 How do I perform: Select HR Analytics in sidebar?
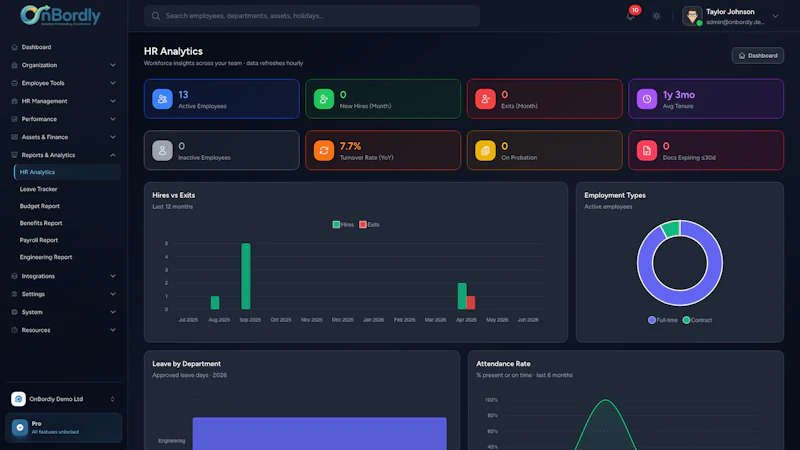(67, 172)
